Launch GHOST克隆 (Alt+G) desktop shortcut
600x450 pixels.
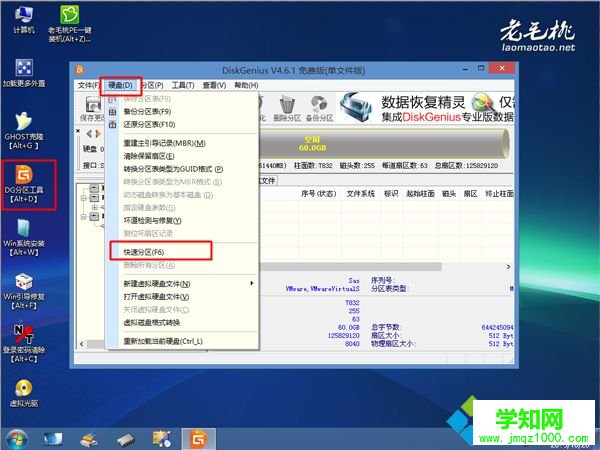[24, 130]
